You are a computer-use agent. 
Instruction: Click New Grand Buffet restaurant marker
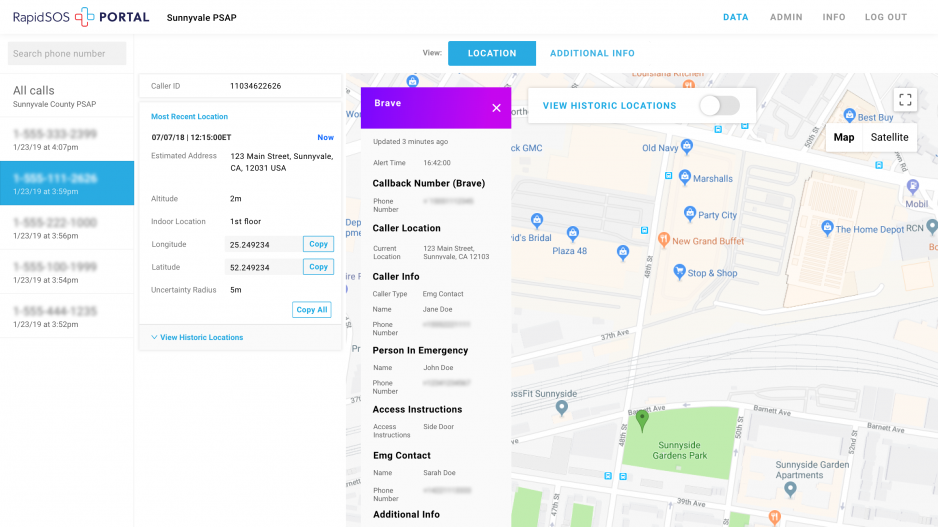pyautogui.click(x=663, y=240)
